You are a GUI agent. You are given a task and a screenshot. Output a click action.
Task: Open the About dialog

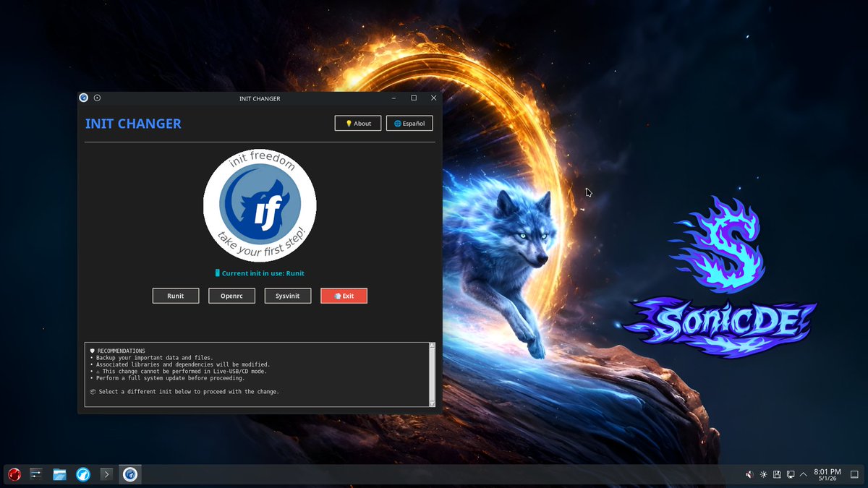point(358,124)
